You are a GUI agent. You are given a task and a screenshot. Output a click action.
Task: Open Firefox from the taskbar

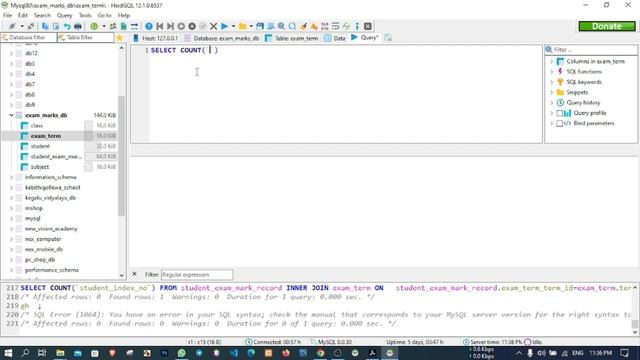coord(286,353)
